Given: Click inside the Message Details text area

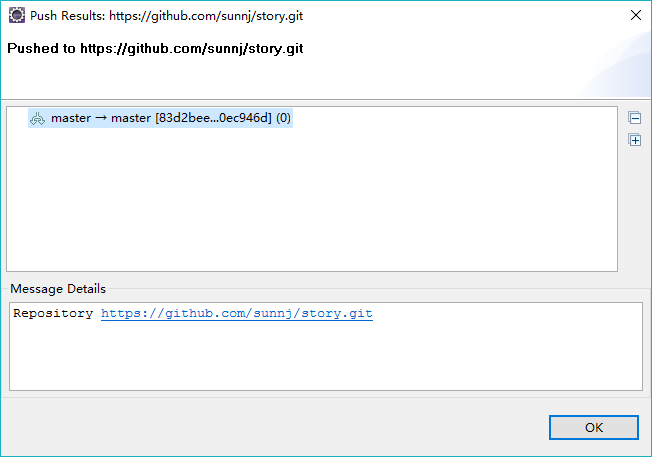Looking at the screenshot, I should [x=326, y=346].
